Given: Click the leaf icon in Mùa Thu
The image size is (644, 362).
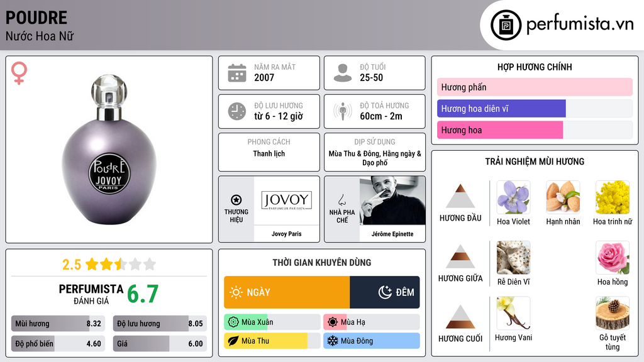Looking at the screenshot, I should [x=233, y=341].
